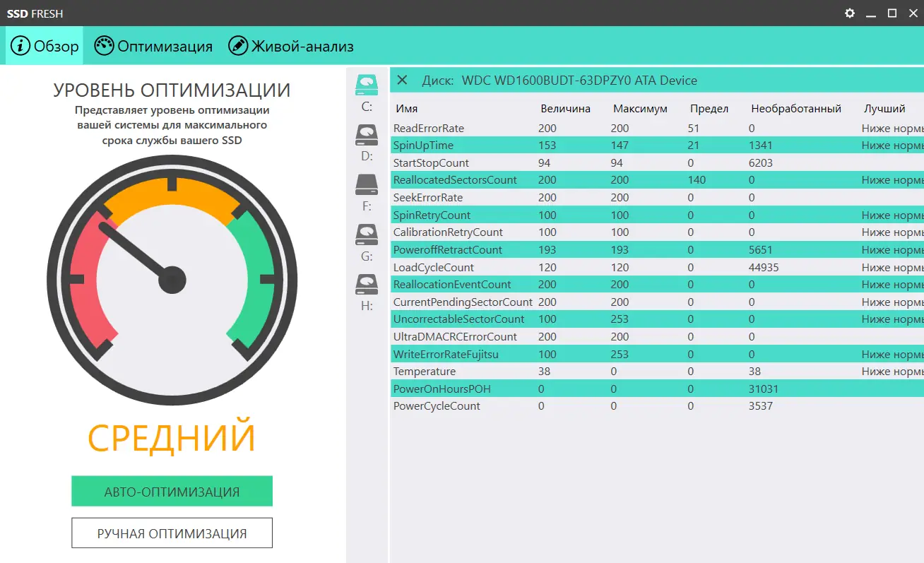The image size is (924, 563).
Task: Click the СРЕДНИЙ optimization level text
Action: coord(172,438)
